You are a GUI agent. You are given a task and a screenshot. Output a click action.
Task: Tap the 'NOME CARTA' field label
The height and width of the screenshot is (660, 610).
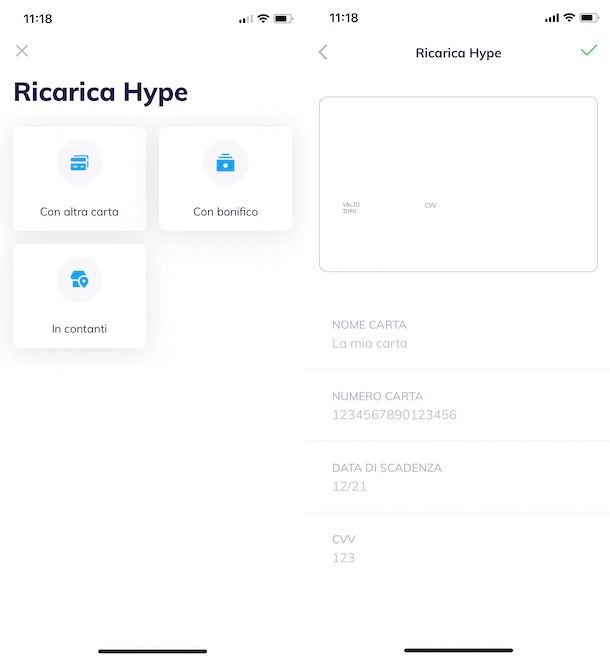click(x=369, y=325)
